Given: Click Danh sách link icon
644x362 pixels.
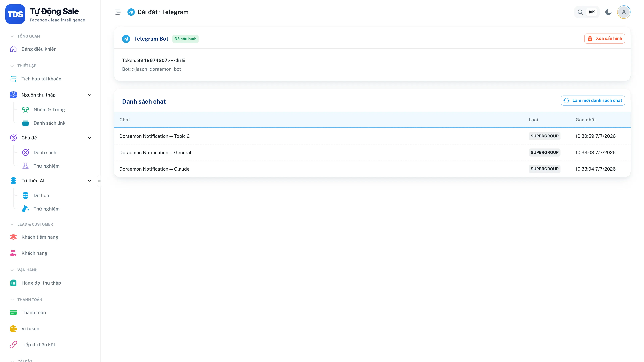Looking at the screenshot, I should [25, 123].
